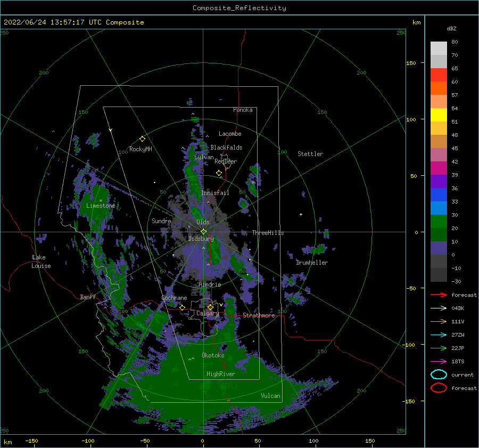
Task: Click the Limestone label
Action: click(101, 206)
